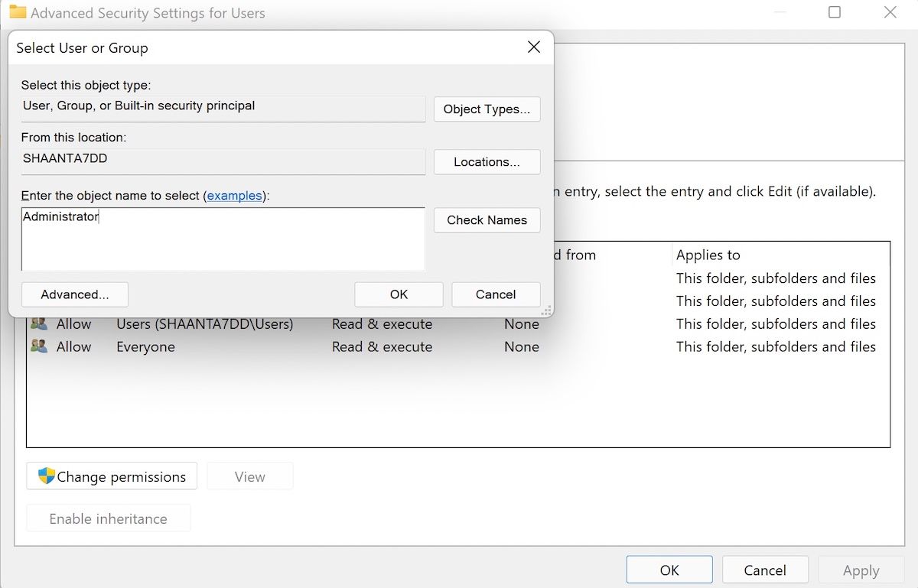Click the dialog resize grip

coord(546,310)
